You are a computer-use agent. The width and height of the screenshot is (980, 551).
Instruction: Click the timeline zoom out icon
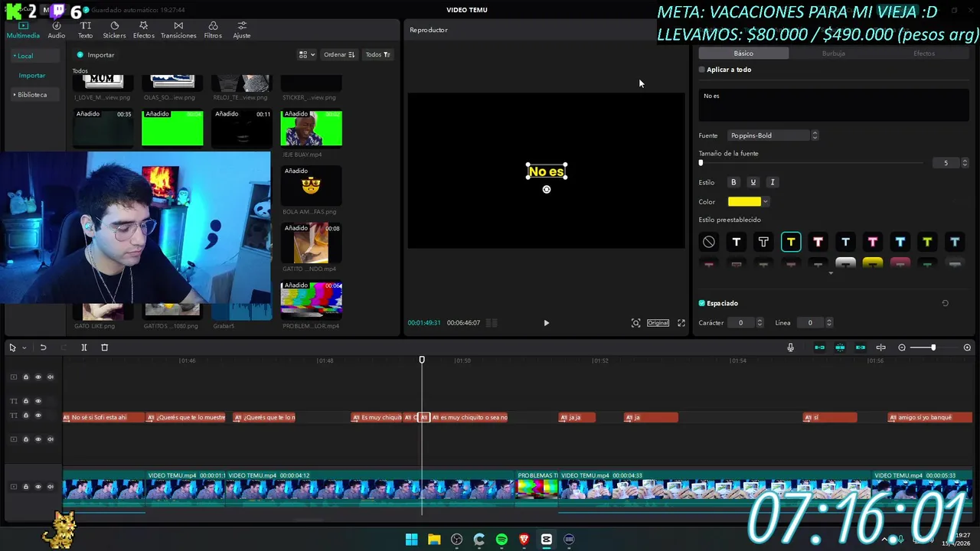tap(902, 347)
